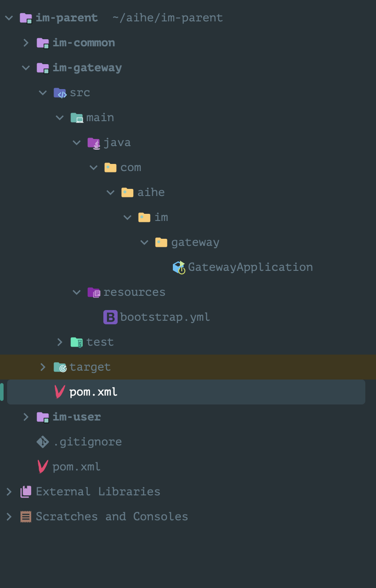Screen dimensions: 376x588
Task: Click the im package folder icon
Action: click(144, 217)
